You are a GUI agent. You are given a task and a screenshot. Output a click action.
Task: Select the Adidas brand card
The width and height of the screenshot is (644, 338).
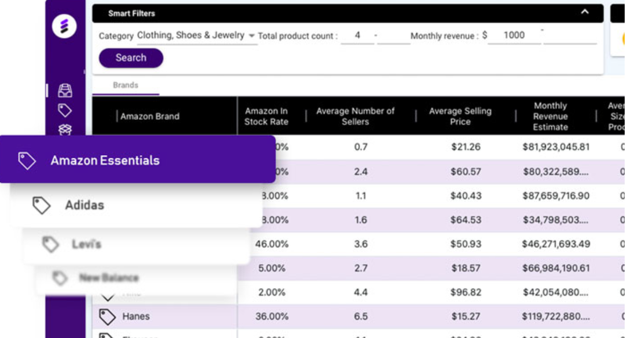click(x=137, y=205)
